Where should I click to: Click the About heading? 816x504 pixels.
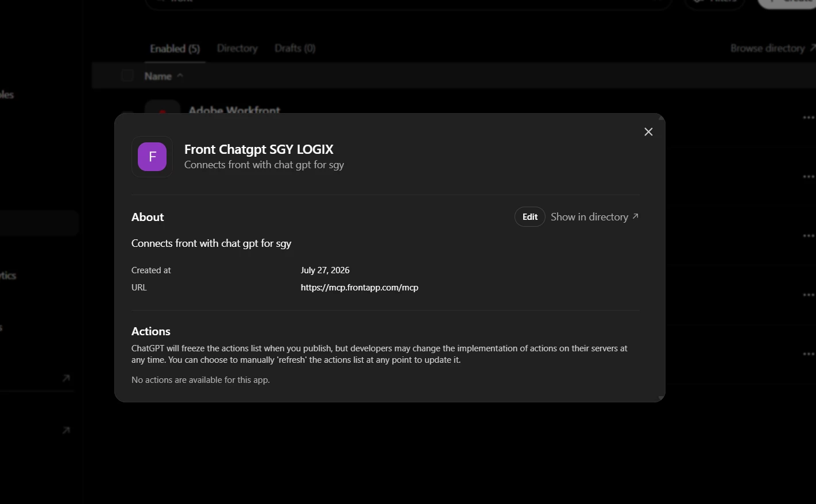[x=148, y=217]
